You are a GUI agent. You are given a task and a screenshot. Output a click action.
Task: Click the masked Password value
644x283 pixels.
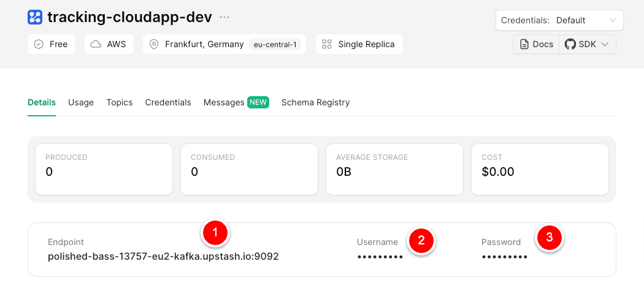pos(504,257)
